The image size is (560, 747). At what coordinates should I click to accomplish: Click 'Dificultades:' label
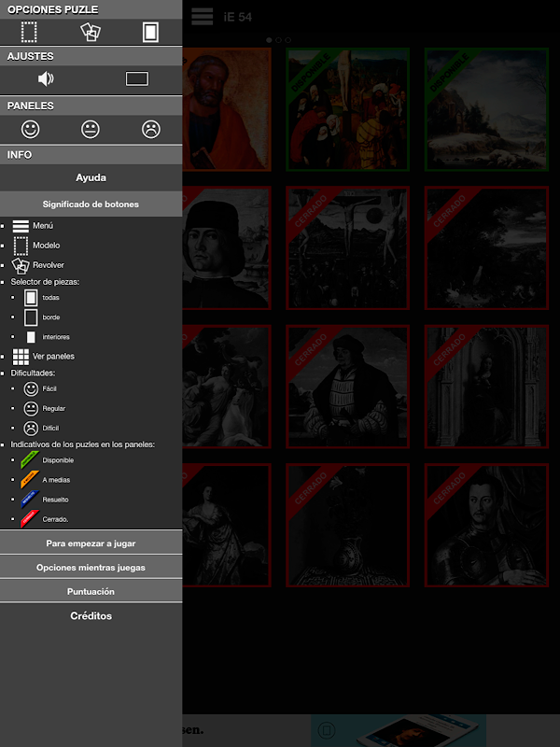click(33, 373)
